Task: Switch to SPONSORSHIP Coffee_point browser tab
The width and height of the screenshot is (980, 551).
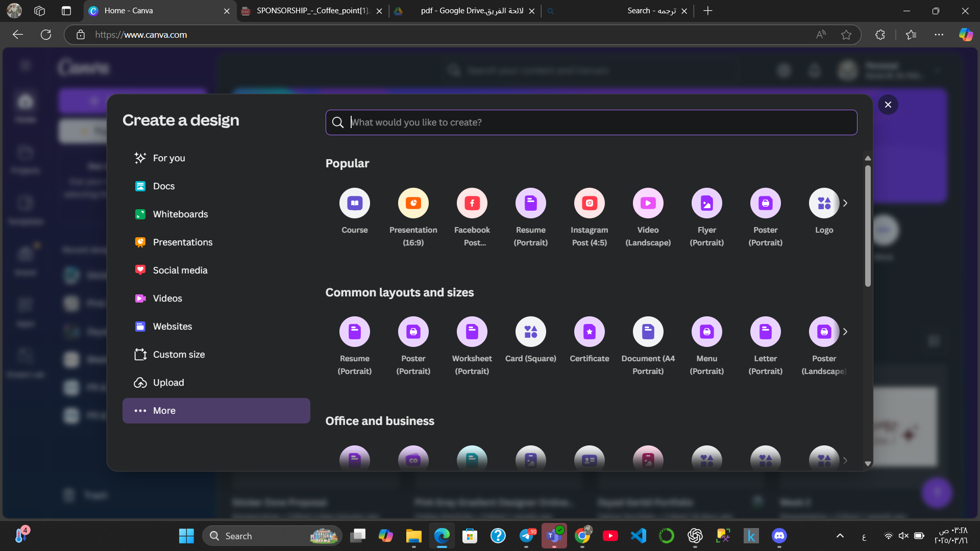Action: tap(312, 11)
